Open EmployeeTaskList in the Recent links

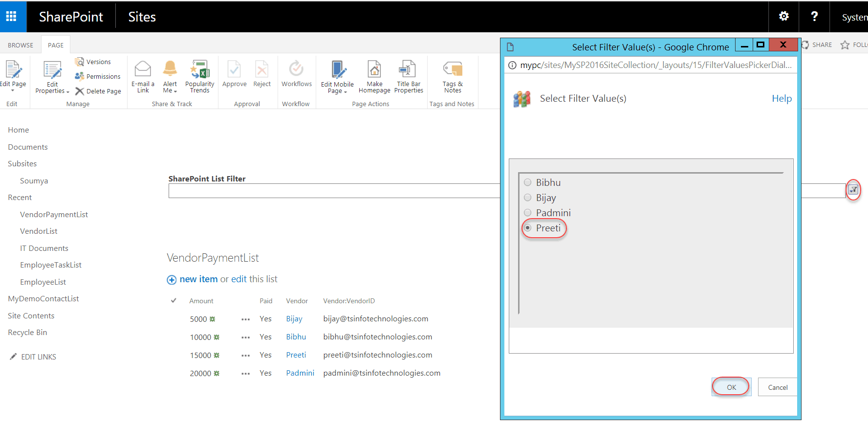pos(51,265)
